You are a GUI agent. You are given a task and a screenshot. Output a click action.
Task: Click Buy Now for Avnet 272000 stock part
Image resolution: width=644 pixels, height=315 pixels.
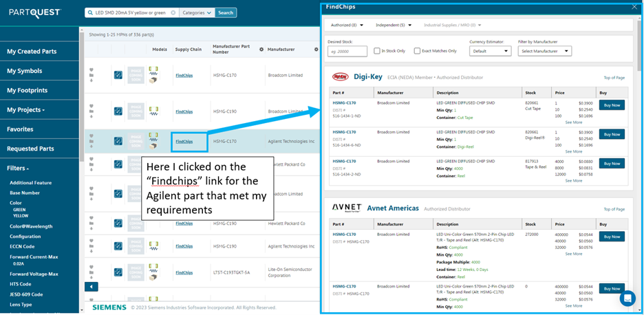point(612,237)
